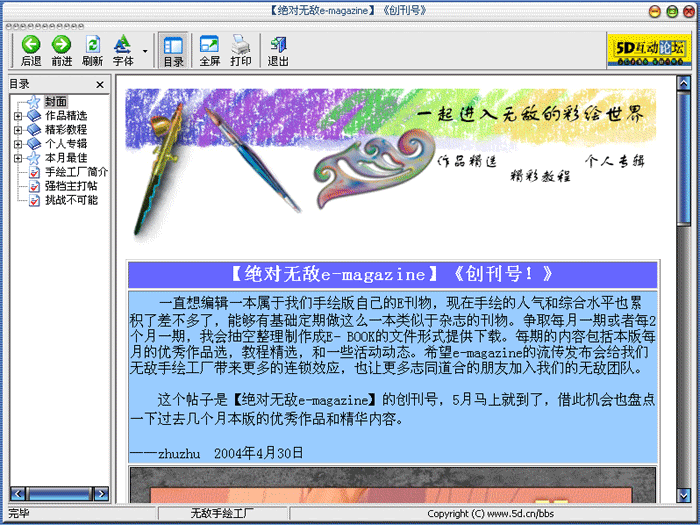Click the zhuzhu 2004年4月30日 signature line
The width and height of the screenshot is (700, 525).
(x=216, y=454)
